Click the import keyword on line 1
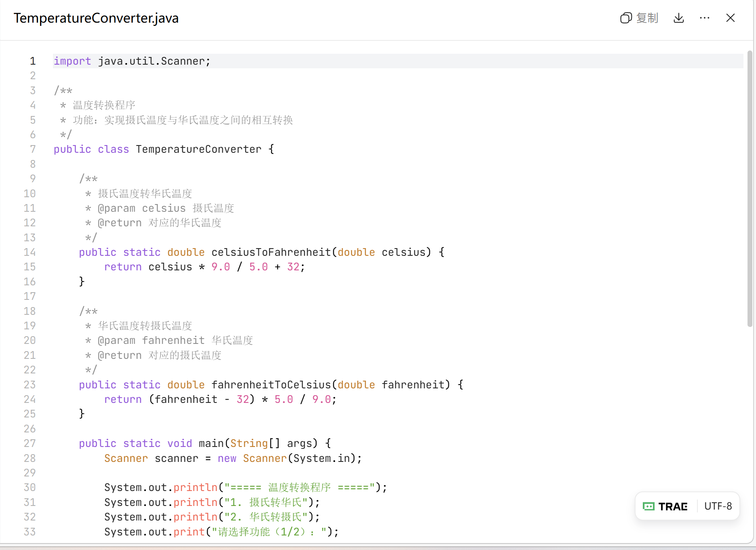 click(x=72, y=61)
